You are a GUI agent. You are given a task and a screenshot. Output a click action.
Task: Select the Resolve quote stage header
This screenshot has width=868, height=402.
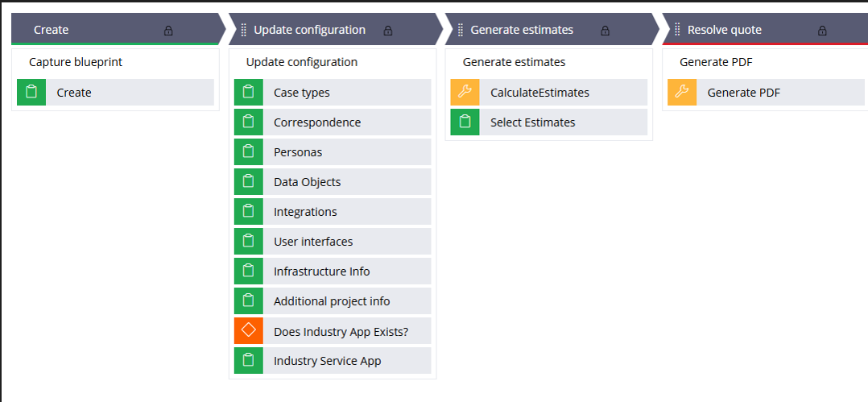[x=724, y=31]
